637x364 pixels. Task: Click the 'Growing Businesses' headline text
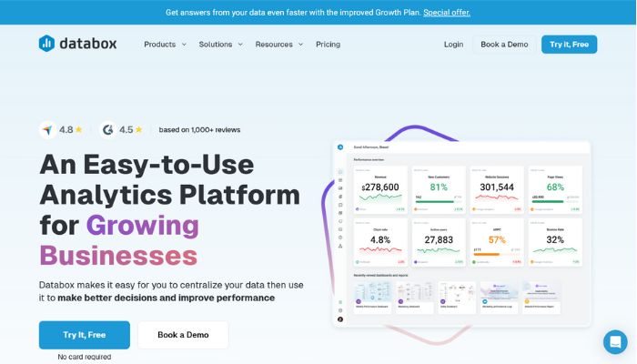point(119,240)
